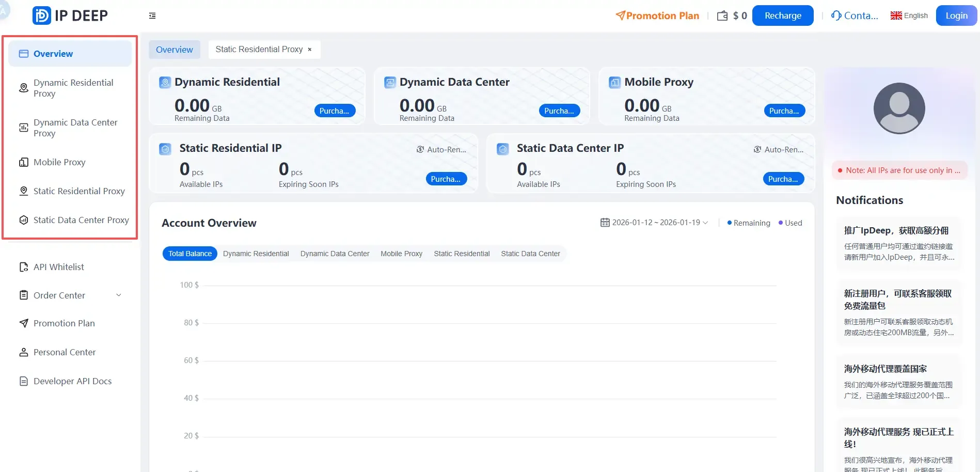Switch to the Overview tab
The width and height of the screenshot is (980, 472).
click(x=174, y=50)
